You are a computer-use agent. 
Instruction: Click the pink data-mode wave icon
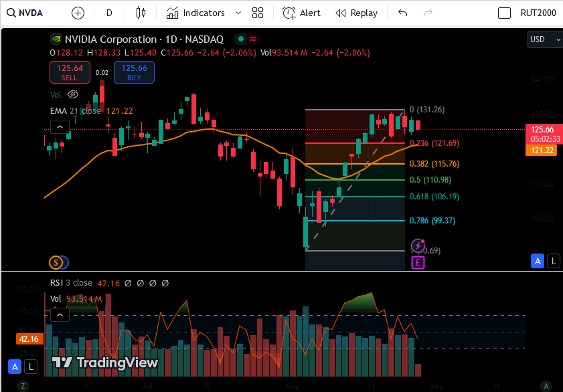253,39
